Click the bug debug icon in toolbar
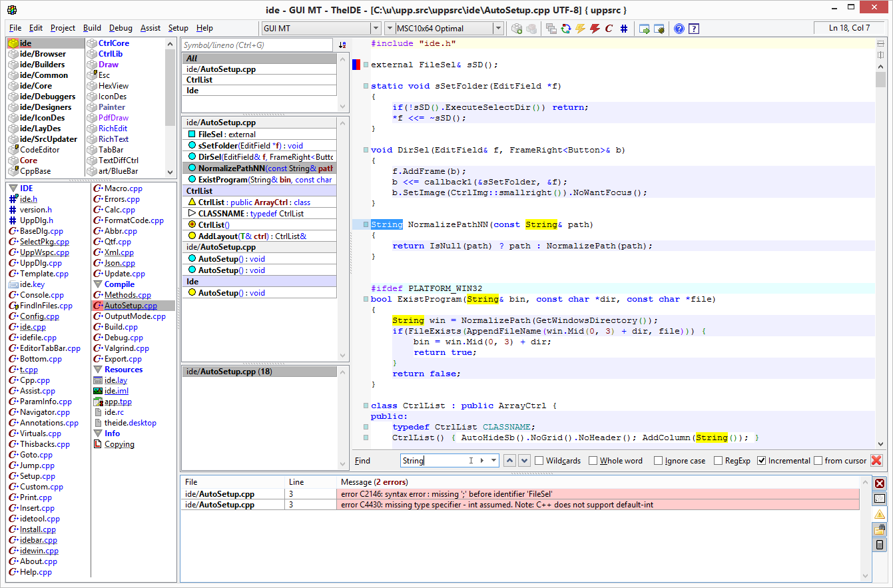Screen dimensions: 893x588 [659, 28]
